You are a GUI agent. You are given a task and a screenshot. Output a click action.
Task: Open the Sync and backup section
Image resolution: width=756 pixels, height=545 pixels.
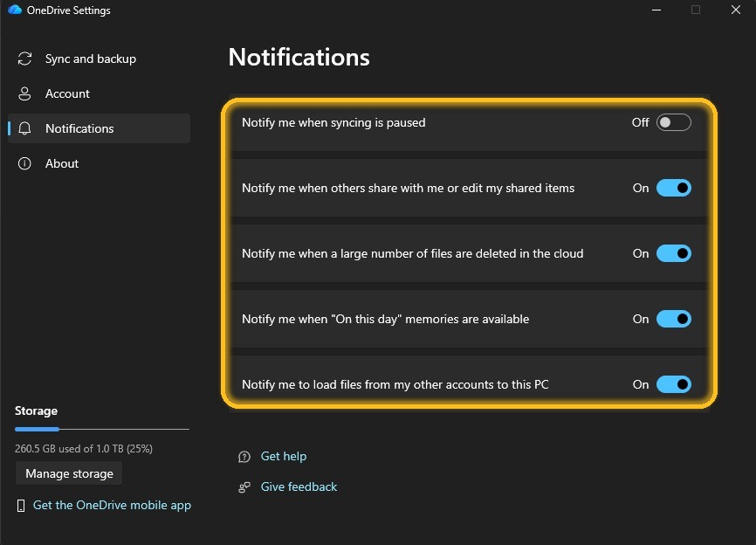click(x=100, y=59)
